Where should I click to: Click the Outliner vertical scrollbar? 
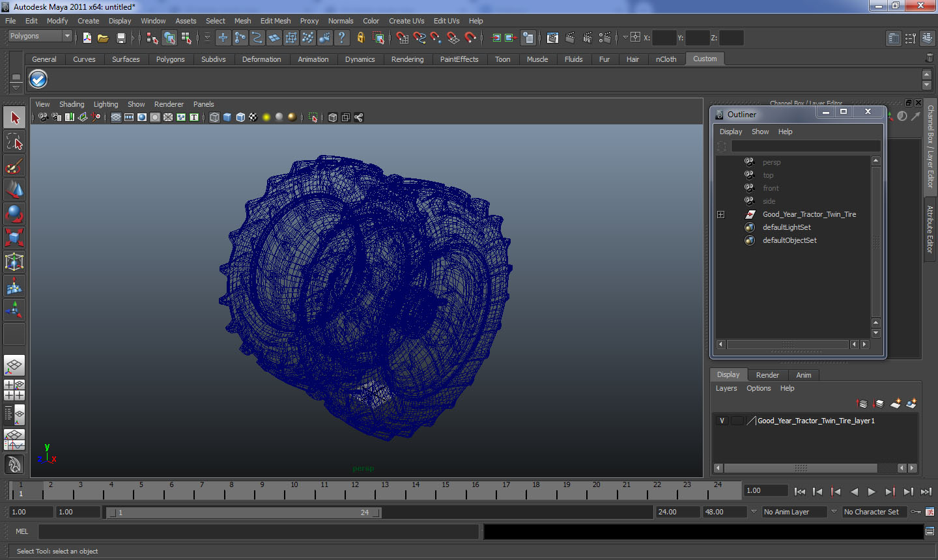coord(875,241)
